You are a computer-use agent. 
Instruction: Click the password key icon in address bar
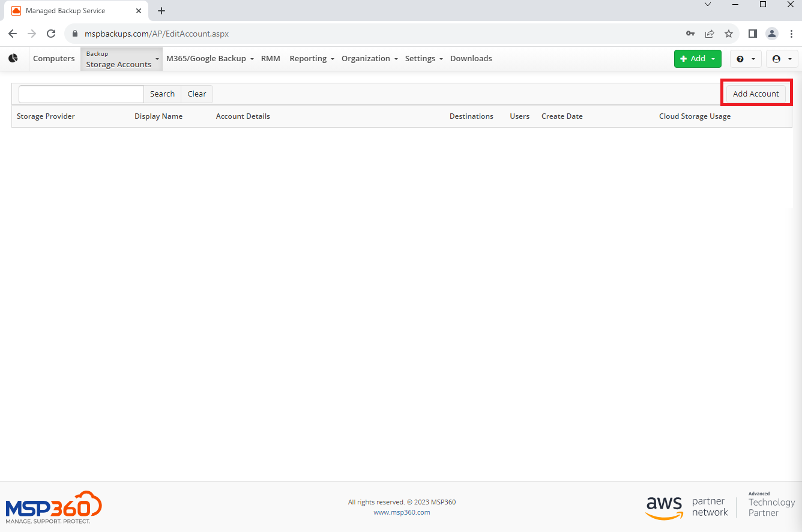click(x=690, y=34)
